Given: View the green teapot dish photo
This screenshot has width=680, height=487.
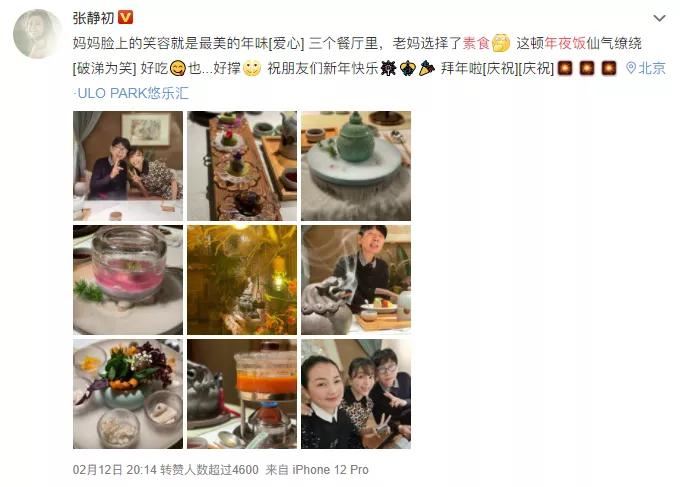Looking at the screenshot, I should (356, 166).
